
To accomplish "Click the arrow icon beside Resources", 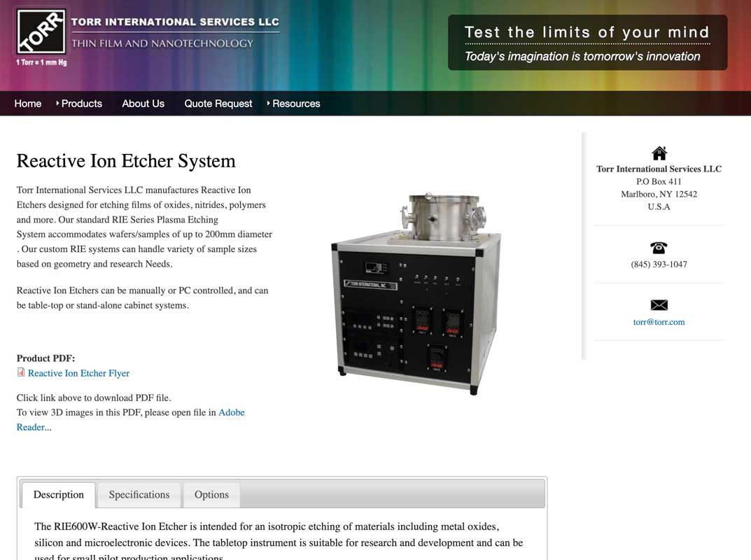I will point(267,103).
